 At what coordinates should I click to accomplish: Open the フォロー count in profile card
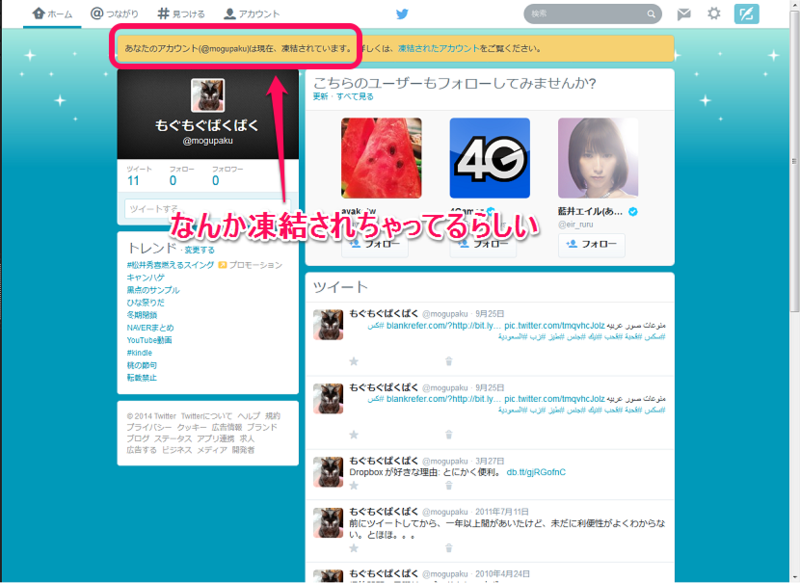click(x=173, y=181)
